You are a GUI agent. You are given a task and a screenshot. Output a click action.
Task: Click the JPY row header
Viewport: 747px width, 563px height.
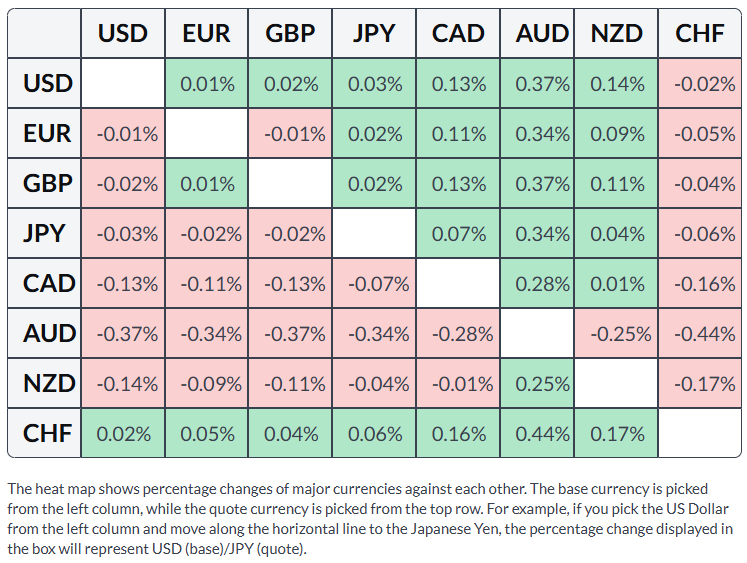44,233
